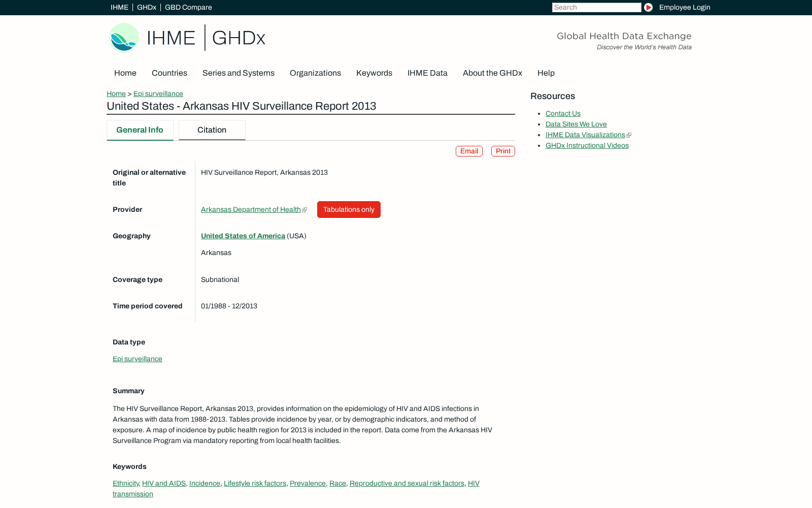The width and height of the screenshot is (812, 508).
Task: Open About the GHDx menu item
Action: (x=492, y=73)
